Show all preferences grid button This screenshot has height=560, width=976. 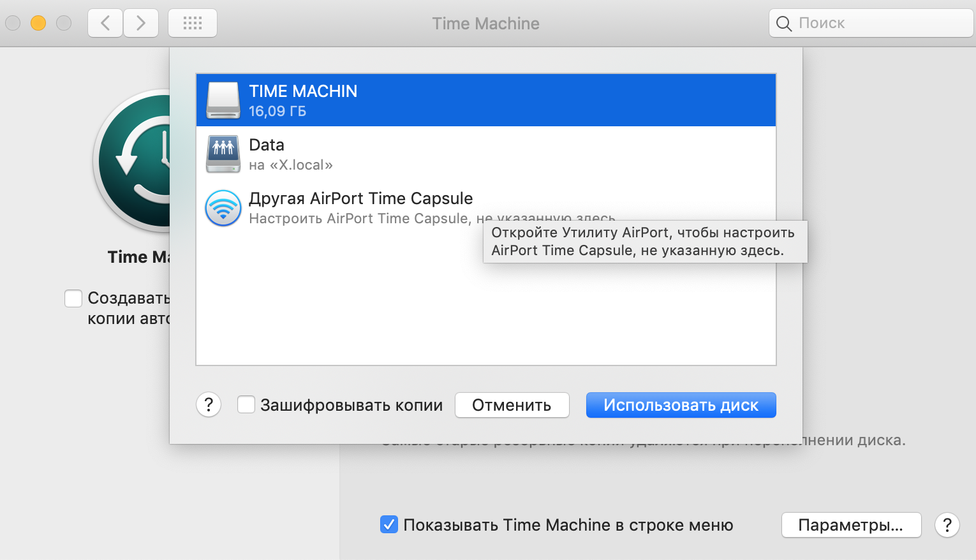[193, 23]
